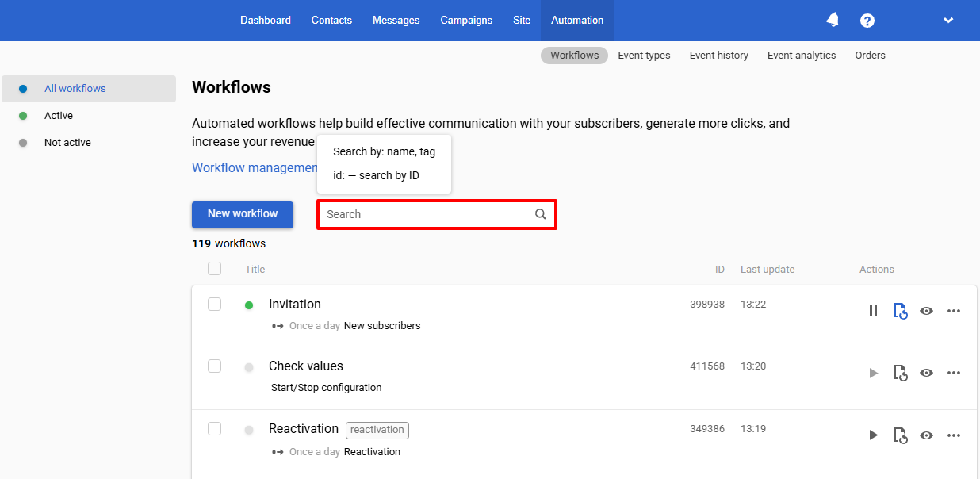Viewport: 980px width, 479px height.
Task: Open more actions for Check values
Action: 954,373
